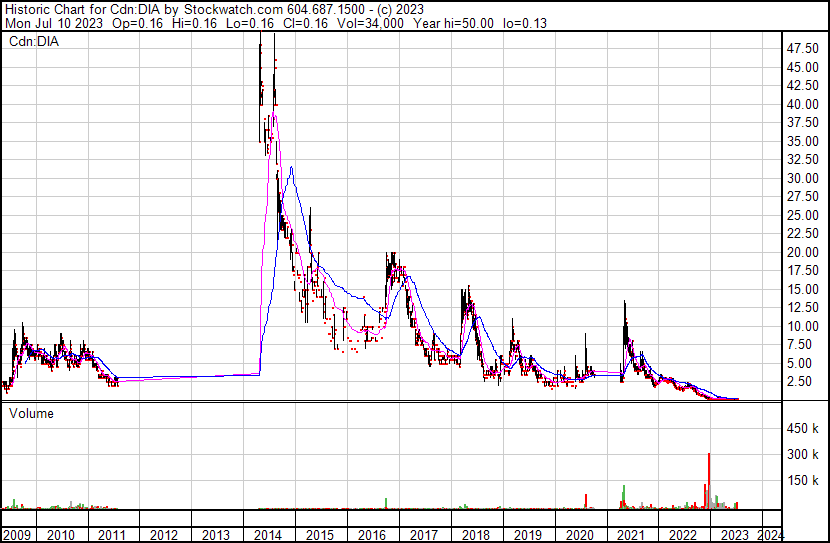Click the Volume panel label

point(31,413)
